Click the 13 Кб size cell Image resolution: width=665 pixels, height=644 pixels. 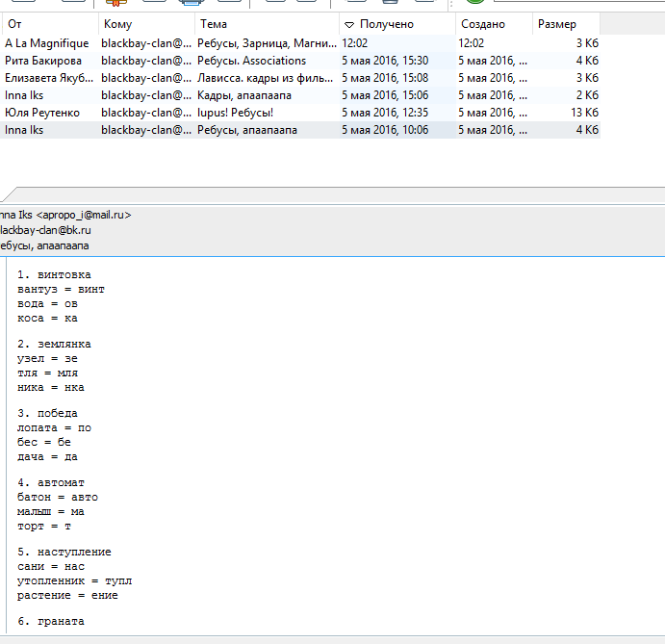click(584, 113)
